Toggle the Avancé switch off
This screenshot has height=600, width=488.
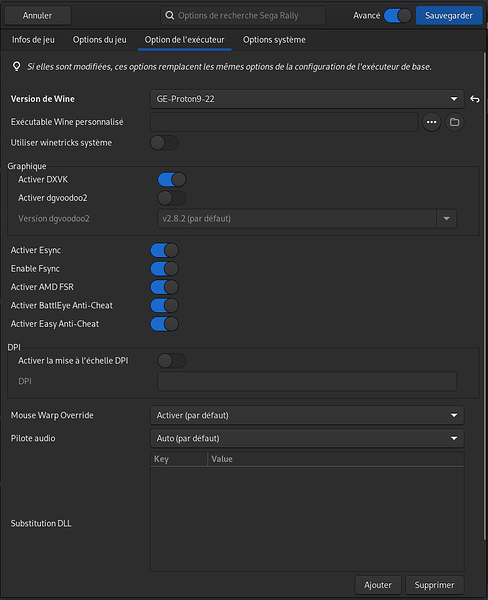click(398, 16)
